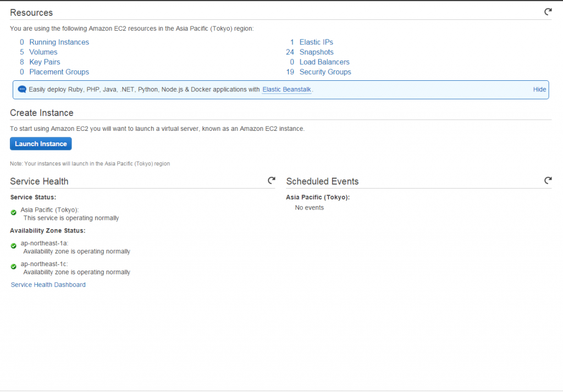Refresh the Resources section
The height and width of the screenshot is (392, 563).
coord(548,12)
